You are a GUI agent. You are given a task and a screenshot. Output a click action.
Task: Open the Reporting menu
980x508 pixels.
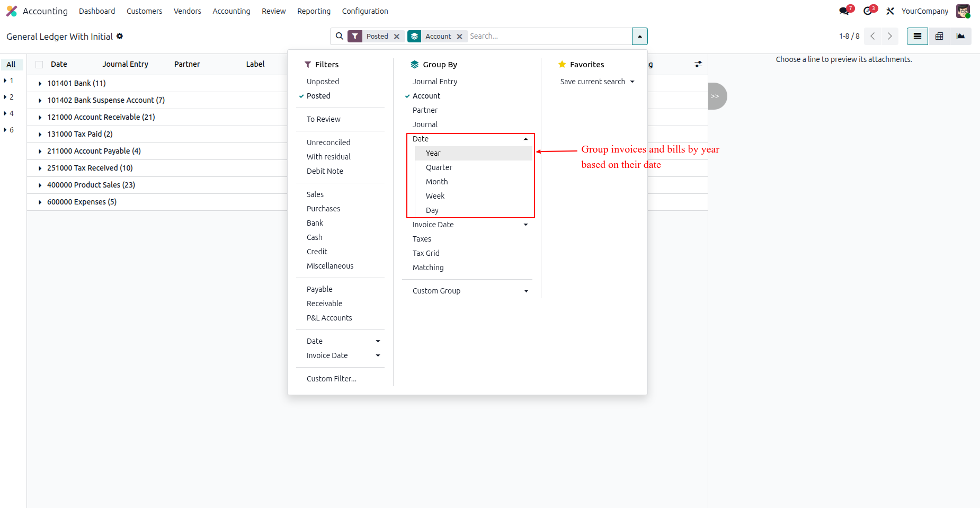(x=314, y=11)
